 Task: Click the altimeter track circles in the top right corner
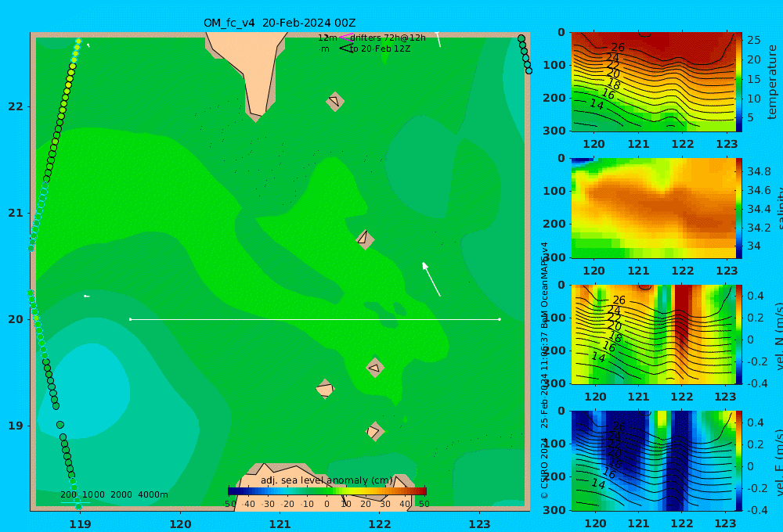525,55
